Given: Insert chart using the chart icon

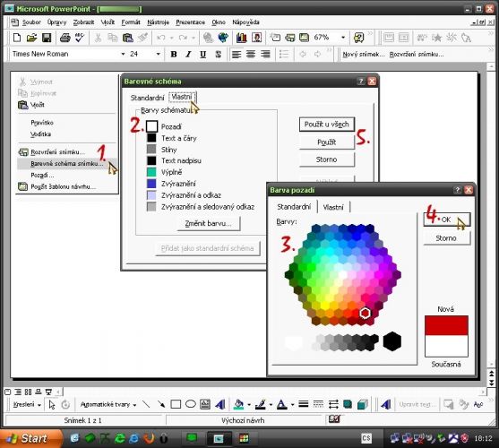Looking at the screenshot, I should click(x=242, y=38).
